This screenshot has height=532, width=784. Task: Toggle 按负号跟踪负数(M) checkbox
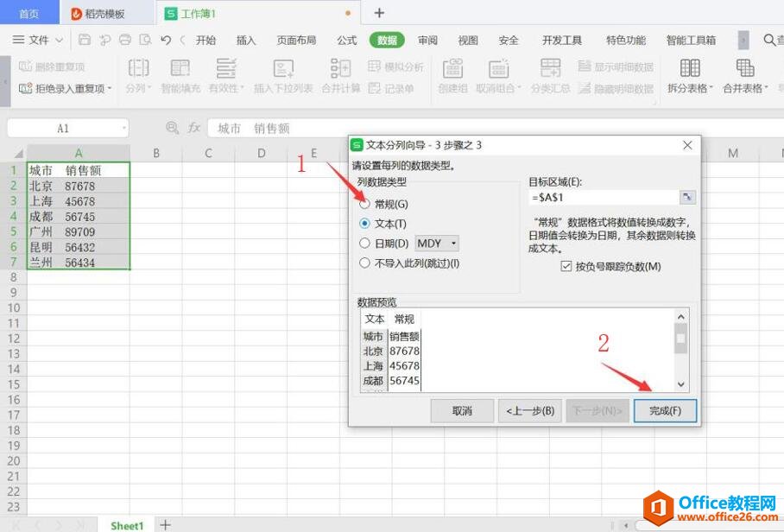coord(566,267)
